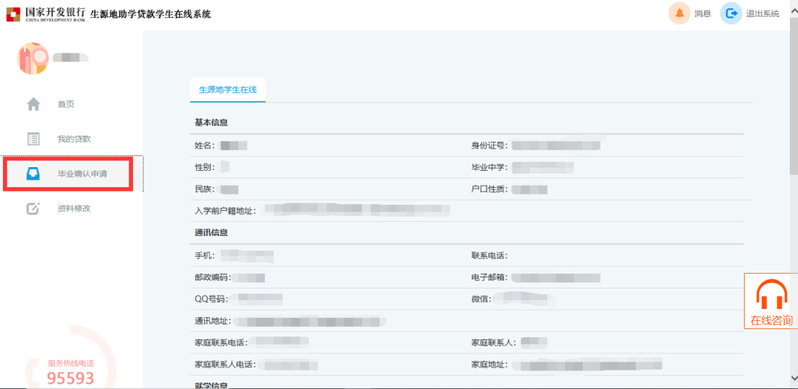Screen dimensions: 798x389
Task: Click the 退出系统 logout icon
Action: (x=731, y=14)
